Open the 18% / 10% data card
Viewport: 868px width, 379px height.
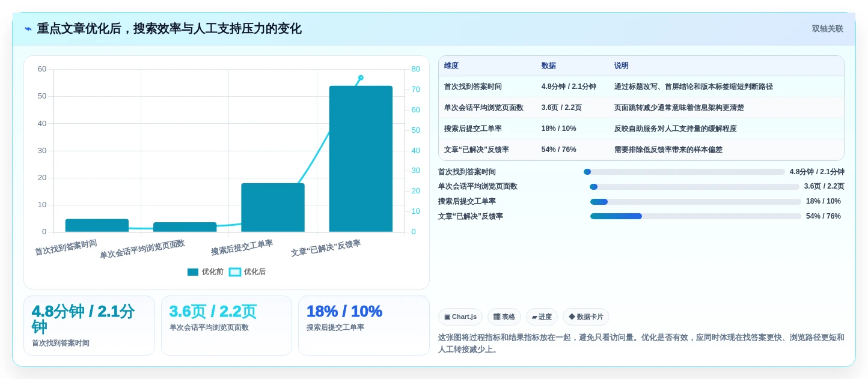(x=364, y=326)
